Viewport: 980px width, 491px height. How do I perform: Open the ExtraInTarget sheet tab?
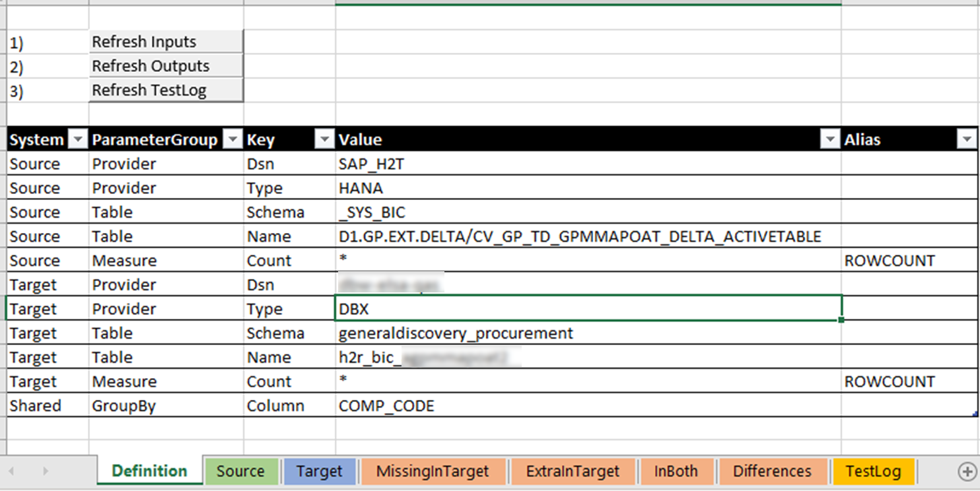click(573, 471)
